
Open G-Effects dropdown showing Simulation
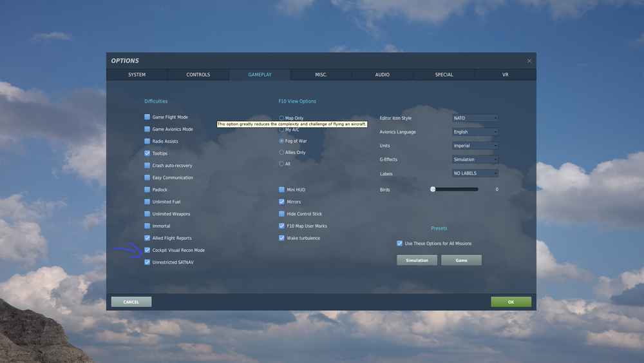pyautogui.click(x=475, y=159)
